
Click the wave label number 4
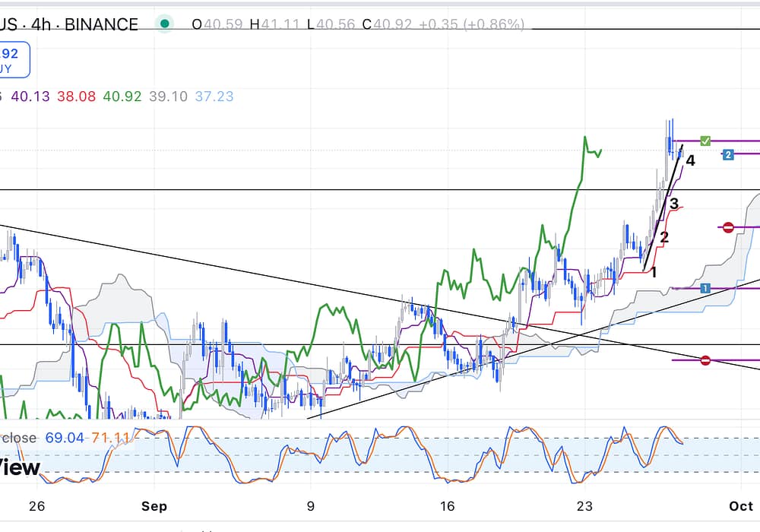point(690,161)
